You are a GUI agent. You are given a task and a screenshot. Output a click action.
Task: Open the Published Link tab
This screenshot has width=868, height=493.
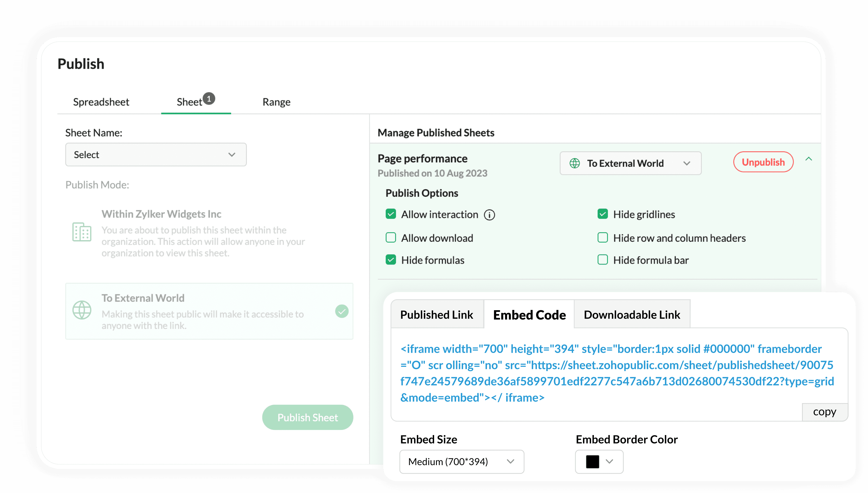(437, 315)
